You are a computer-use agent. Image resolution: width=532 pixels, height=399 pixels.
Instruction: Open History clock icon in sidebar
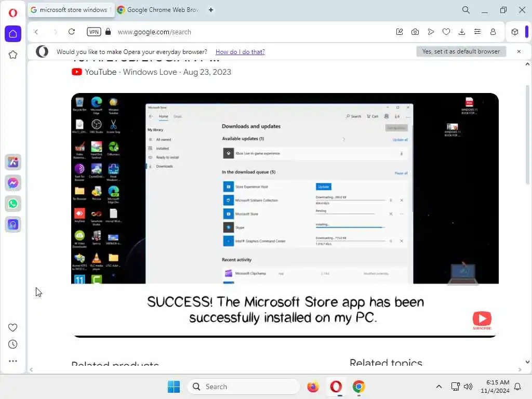(x=12, y=344)
